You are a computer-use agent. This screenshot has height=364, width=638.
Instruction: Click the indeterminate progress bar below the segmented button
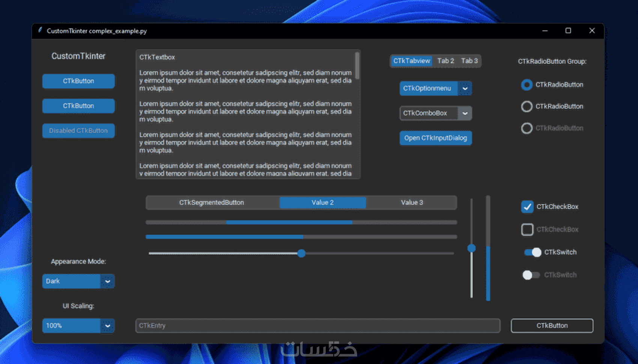click(301, 223)
